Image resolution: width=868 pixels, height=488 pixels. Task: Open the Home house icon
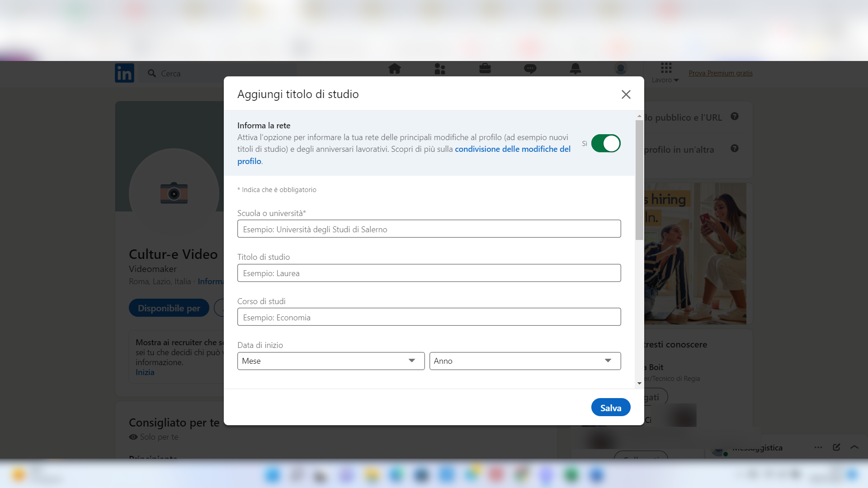pos(394,69)
